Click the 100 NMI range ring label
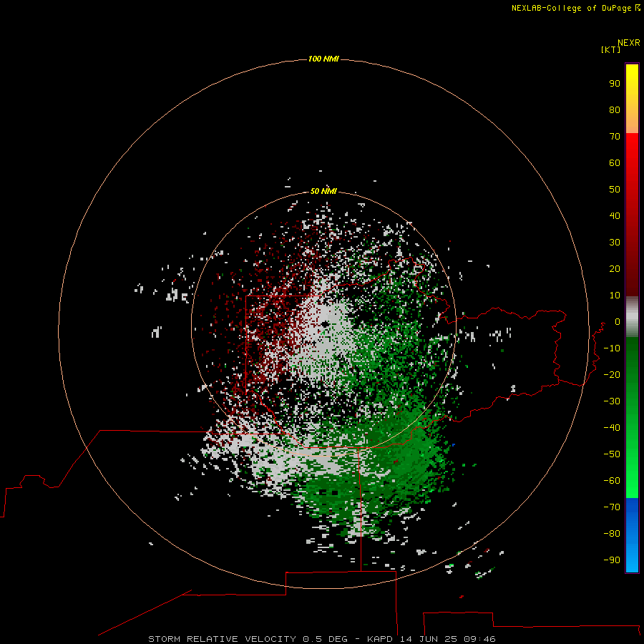644x644 pixels. 323,59
